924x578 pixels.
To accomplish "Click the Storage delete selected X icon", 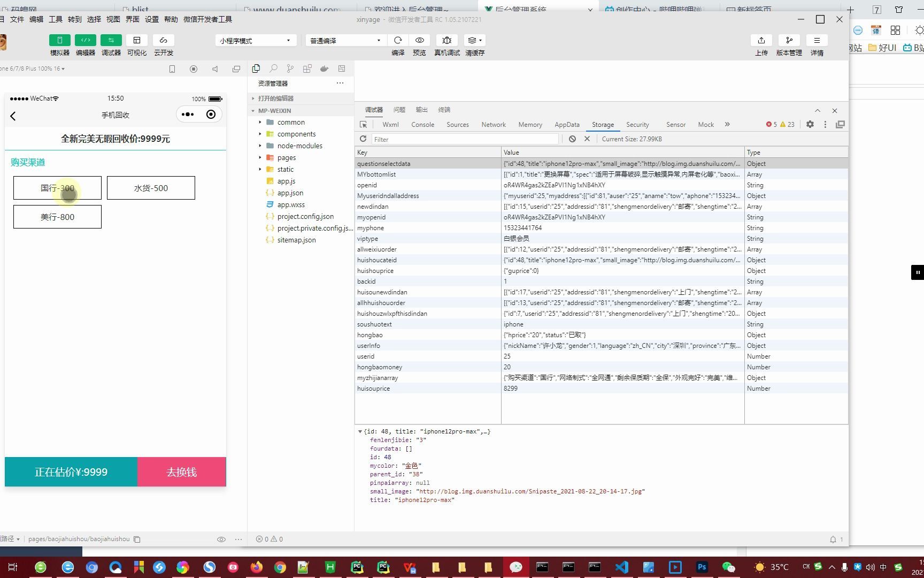I will click(587, 139).
